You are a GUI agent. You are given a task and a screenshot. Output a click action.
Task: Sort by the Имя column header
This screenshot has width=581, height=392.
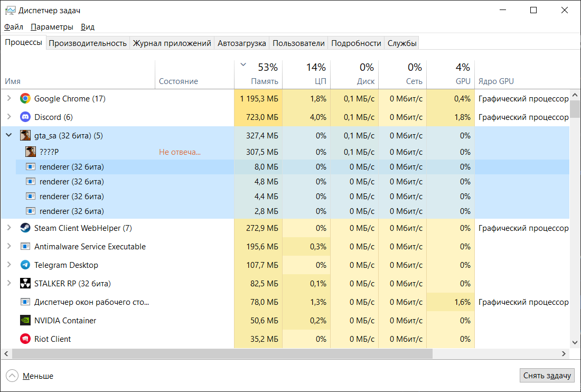(x=78, y=74)
